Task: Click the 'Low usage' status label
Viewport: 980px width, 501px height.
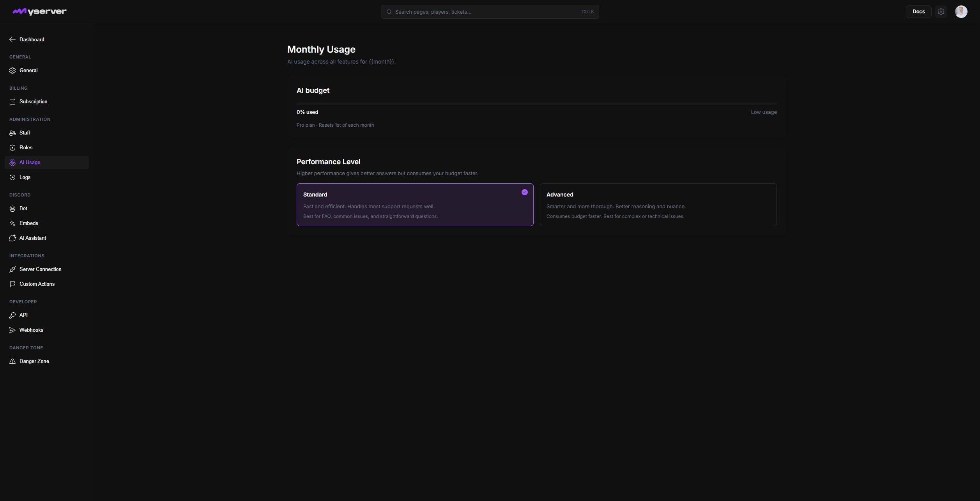Action: tap(764, 112)
